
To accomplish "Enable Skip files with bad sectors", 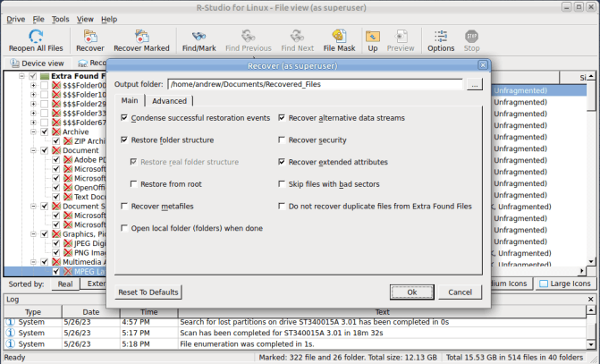I will (282, 183).
